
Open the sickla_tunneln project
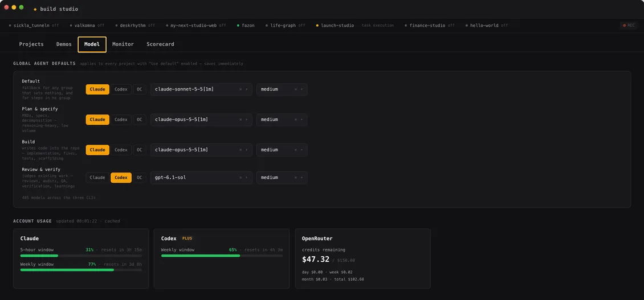pyautogui.click(x=34, y=26)
